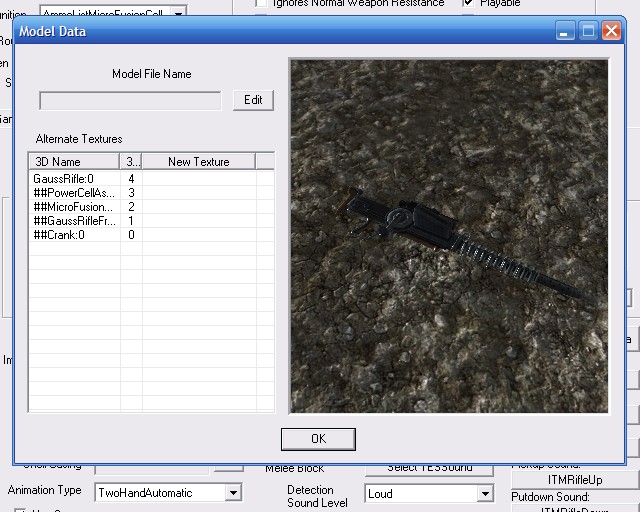Maximize the Model Data window

click(x=588, y=31)
